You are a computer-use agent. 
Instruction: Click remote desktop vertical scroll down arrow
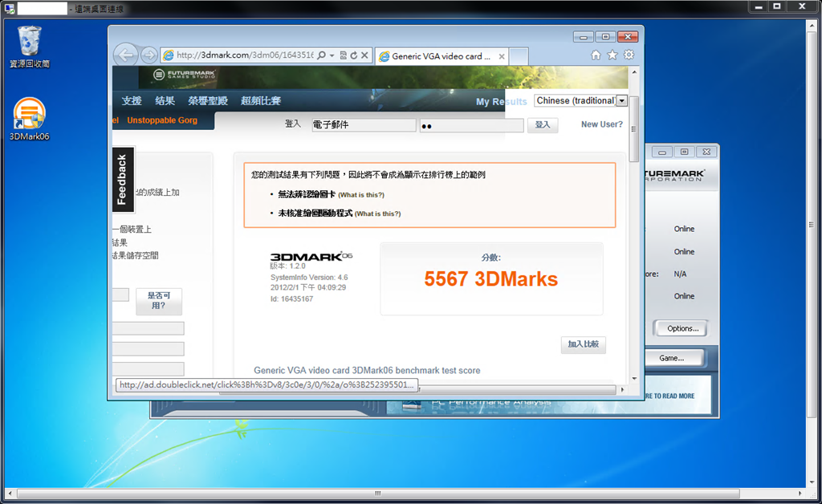[812, 482]
